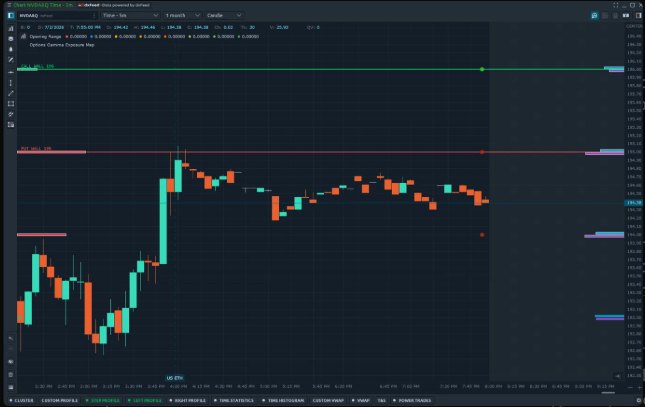Click the blue Opening Range color dot

(91, 36)
